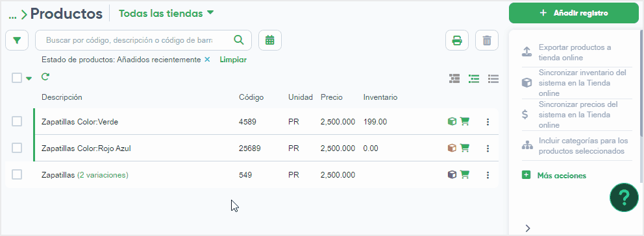This screenshot has height=236, width=644.
Task: Click cart icon for Zapatillas Color:Rojo Azul
Action: (465, 148)
